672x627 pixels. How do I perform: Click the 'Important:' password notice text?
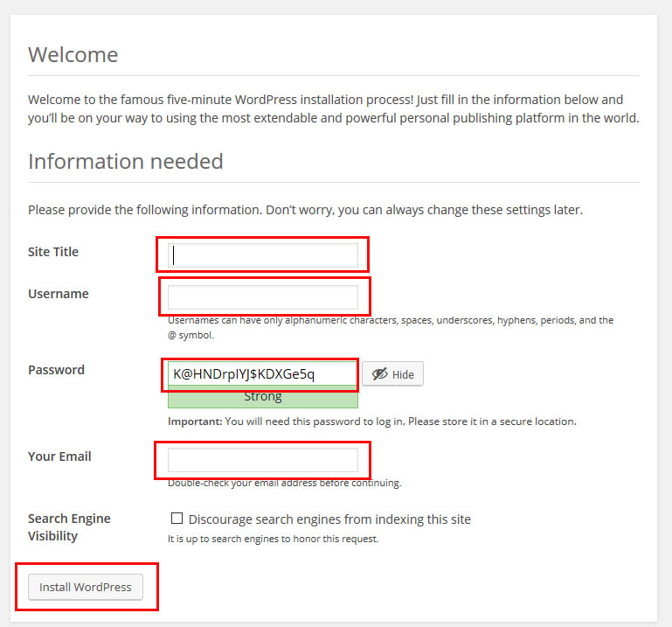pyautogui.click(x=372, y=421)
